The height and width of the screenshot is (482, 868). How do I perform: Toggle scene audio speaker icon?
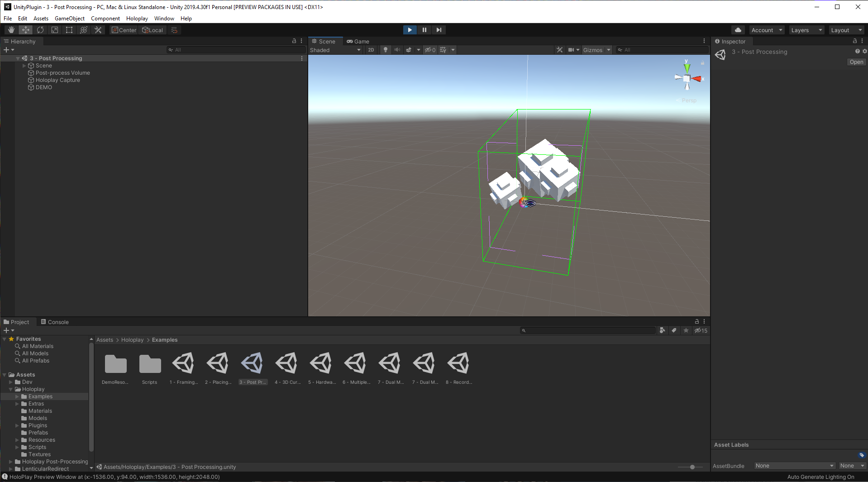click(x=397, y=50)
